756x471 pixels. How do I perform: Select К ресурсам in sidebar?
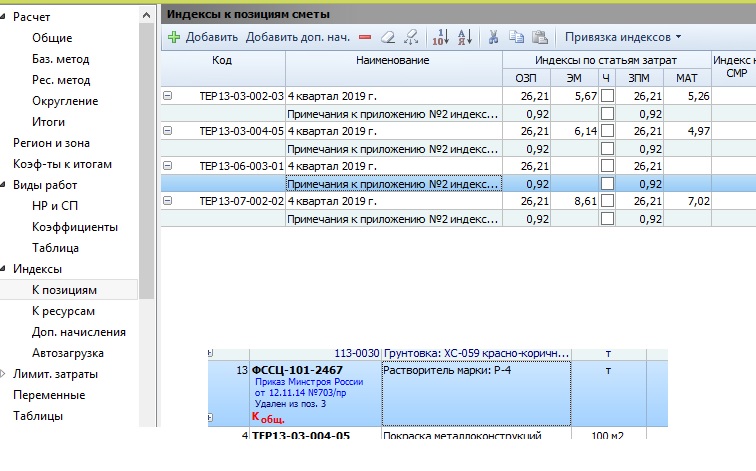(x=64, y=311)
